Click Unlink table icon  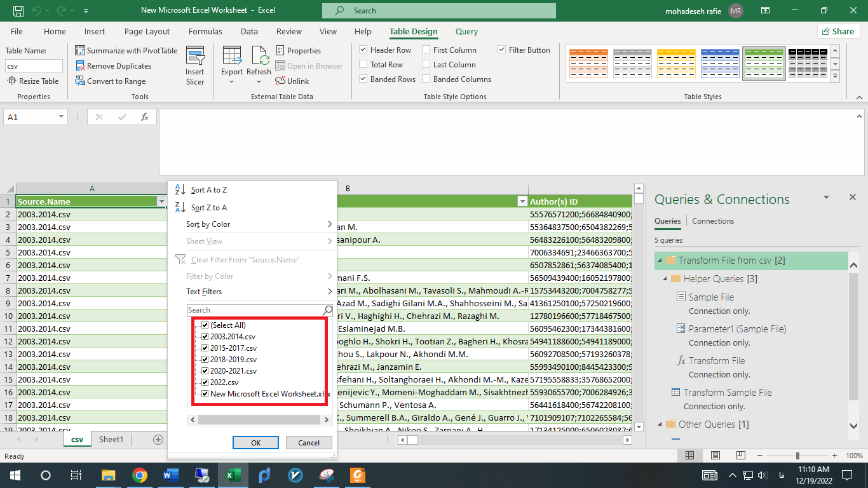[x=280, y=81]
